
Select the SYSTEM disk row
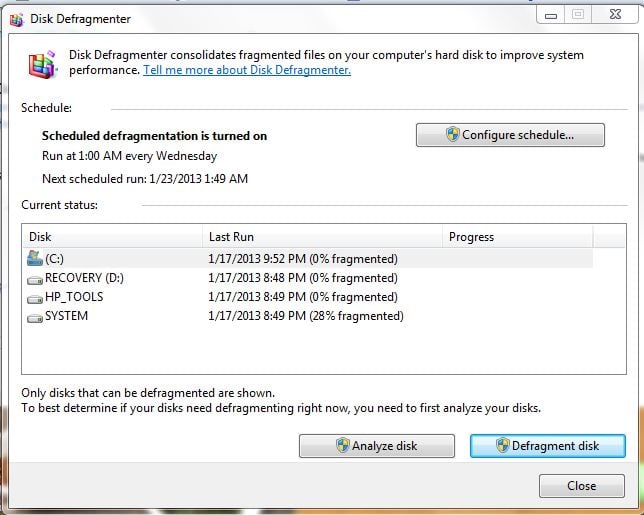pyautogui.click(x=307, y=316)
